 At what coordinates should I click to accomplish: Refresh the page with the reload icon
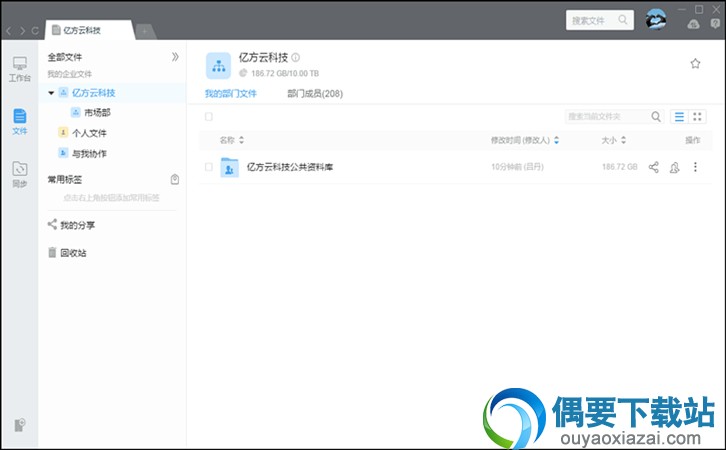pyautogui.click(x=35, y=31)
